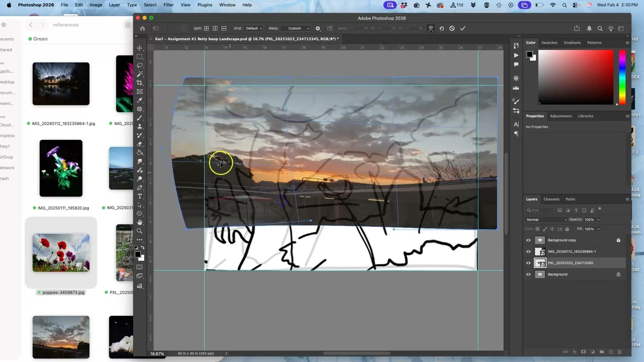
Task: Switch to the Swatches tab
Action: (549, 43)
